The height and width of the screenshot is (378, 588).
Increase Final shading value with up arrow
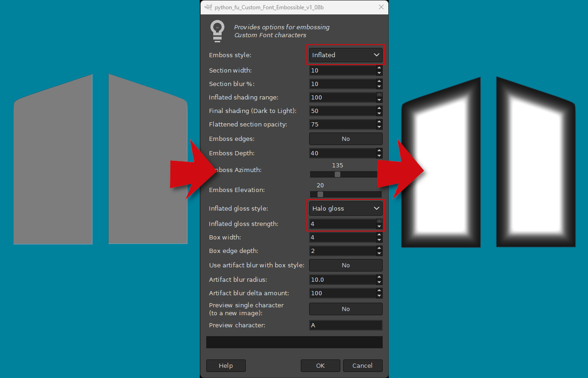tap(379, 108)
